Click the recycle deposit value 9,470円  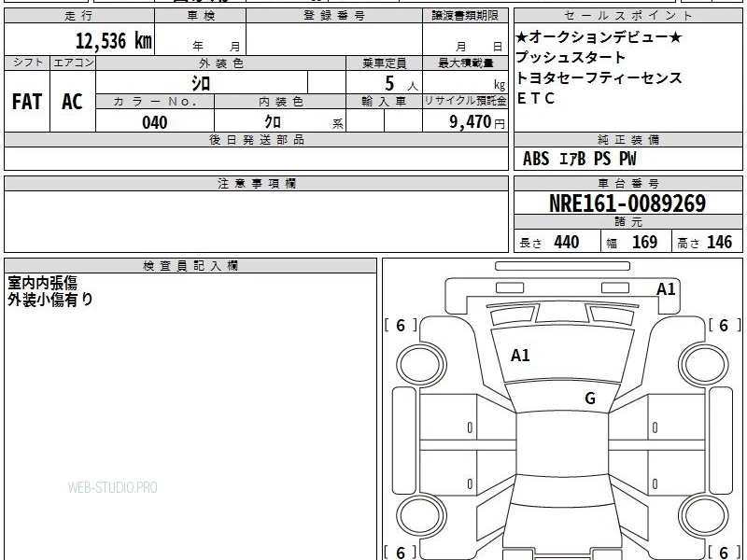coord(476,122)
